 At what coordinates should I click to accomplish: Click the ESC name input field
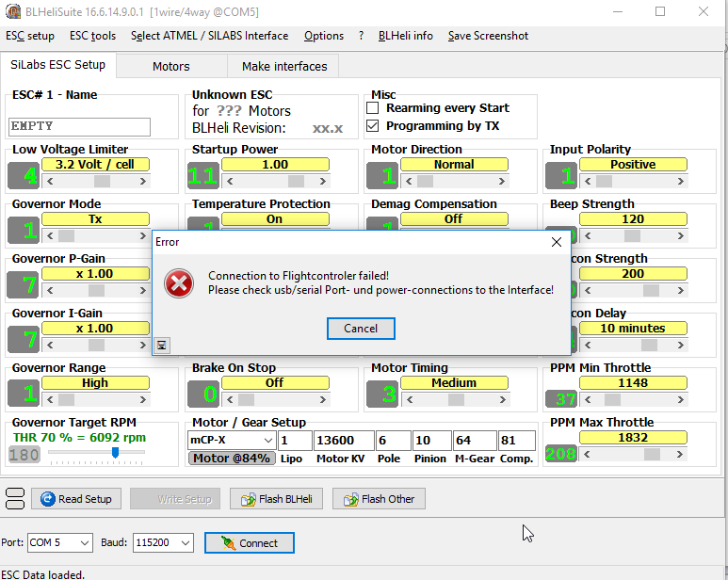(x=79, y=126)
